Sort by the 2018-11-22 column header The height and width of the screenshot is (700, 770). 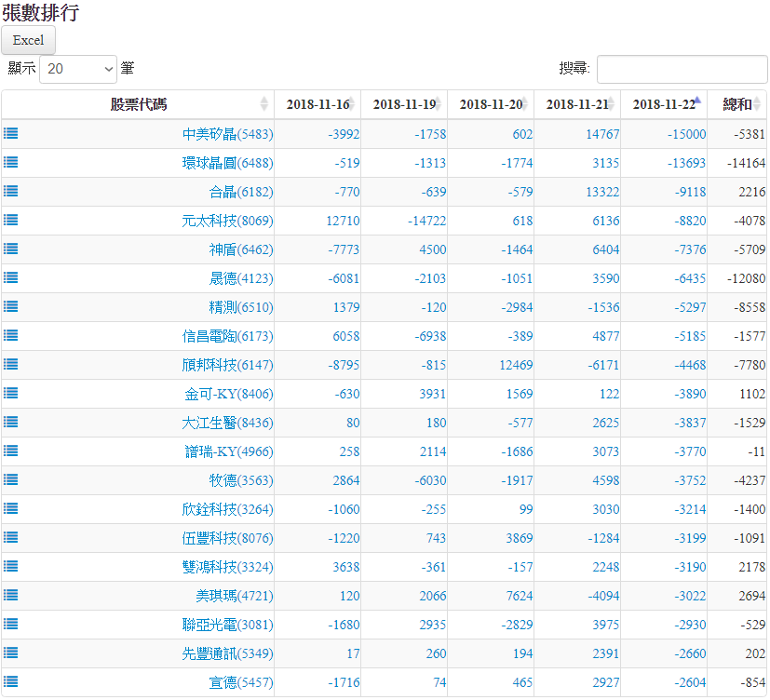[664, 104]
